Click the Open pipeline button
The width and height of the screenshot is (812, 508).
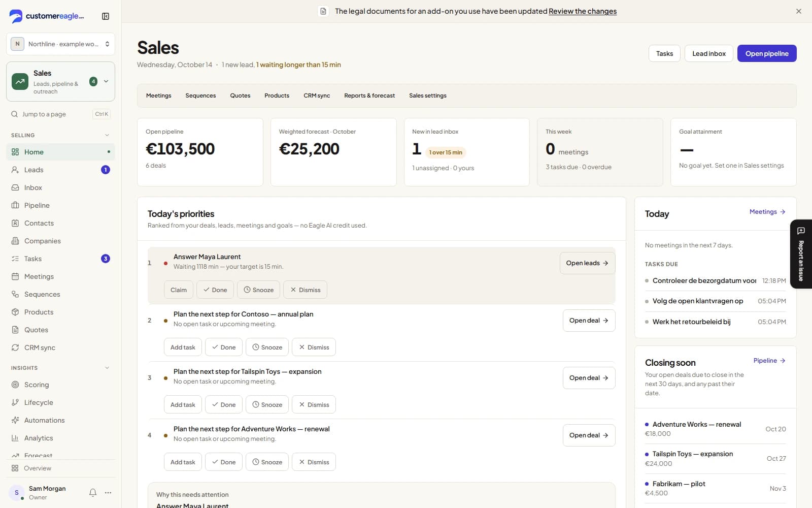(x=767, y=53)
